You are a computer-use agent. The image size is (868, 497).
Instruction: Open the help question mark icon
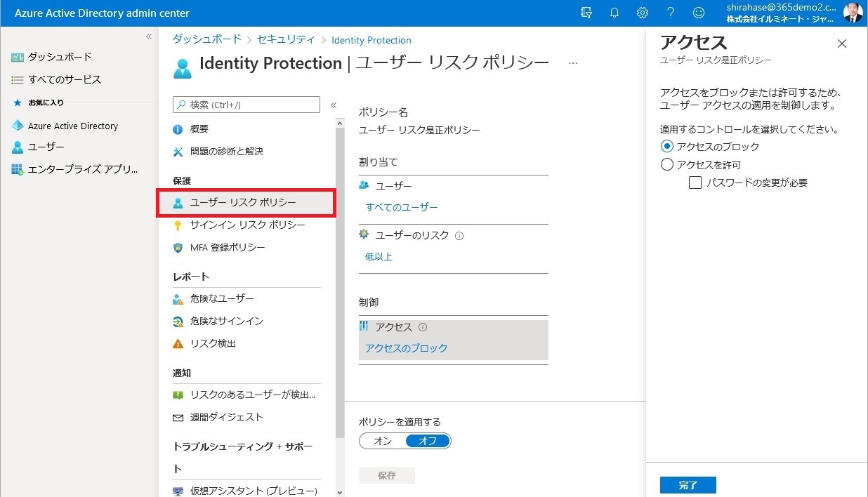pyautogui.click(x=670, y=13)
